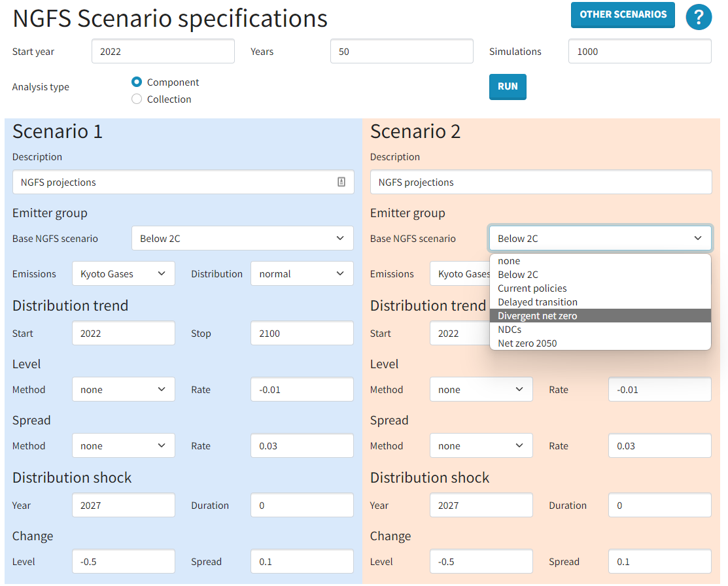Viewport: 728px width, 586px height.
Task: Click the OTHER SCENARIOS button
Action: pos(623,15)
